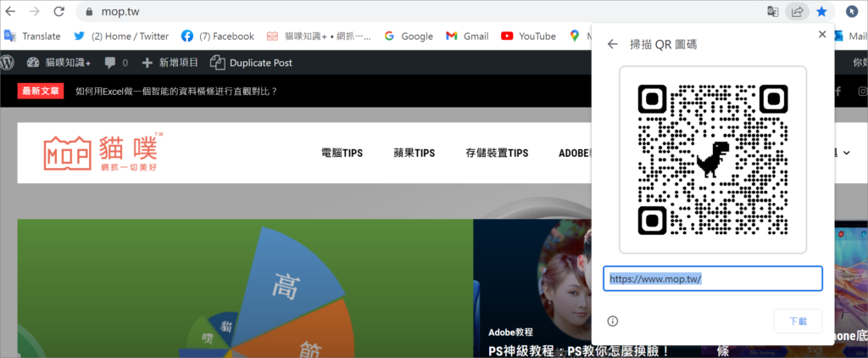Open the 蘋果TIPS menu item
The image size is (868, 358).
(414, 153)
